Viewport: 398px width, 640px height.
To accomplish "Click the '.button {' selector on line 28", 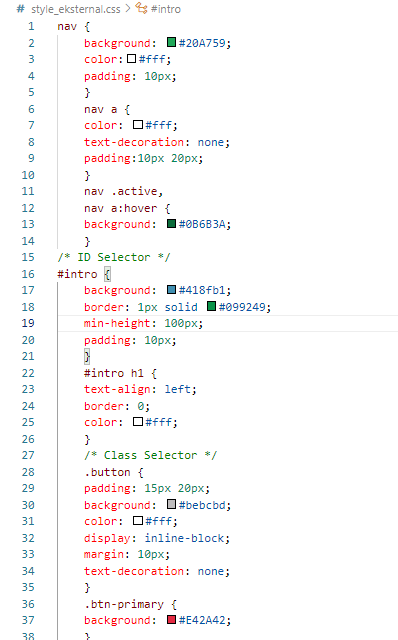I will 114,472.
